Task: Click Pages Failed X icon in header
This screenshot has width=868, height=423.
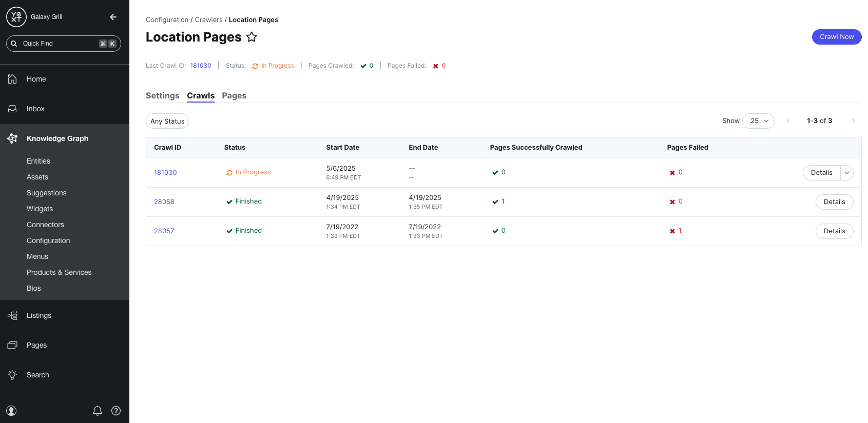Action: pos(436,66)
